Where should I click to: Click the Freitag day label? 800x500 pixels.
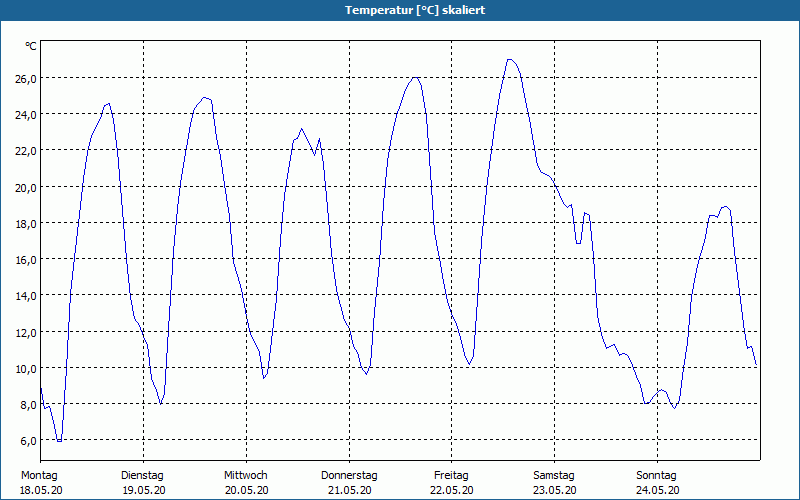(x=452, y=476)
